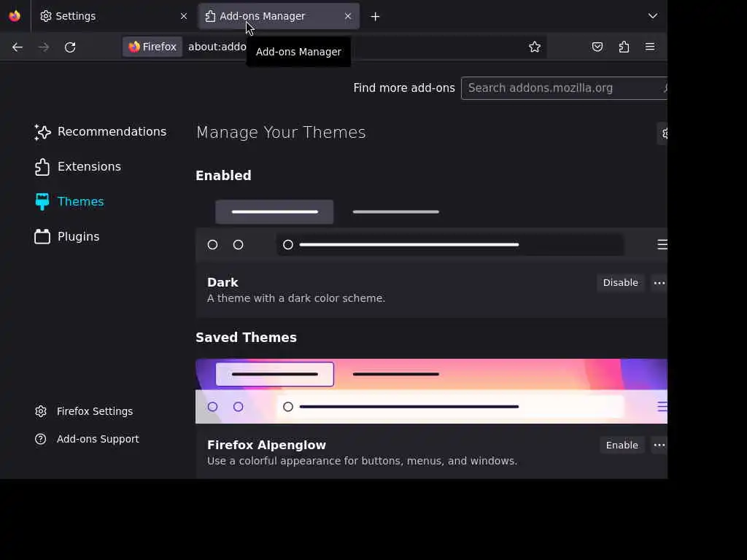Click the Add-ons Support question mark icon
This screenshot has width=747, height=560.
[41, 439]
